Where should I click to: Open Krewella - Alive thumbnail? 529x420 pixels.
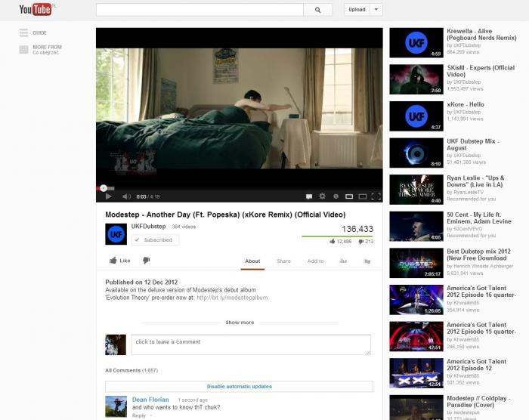(x=416, y=43)
